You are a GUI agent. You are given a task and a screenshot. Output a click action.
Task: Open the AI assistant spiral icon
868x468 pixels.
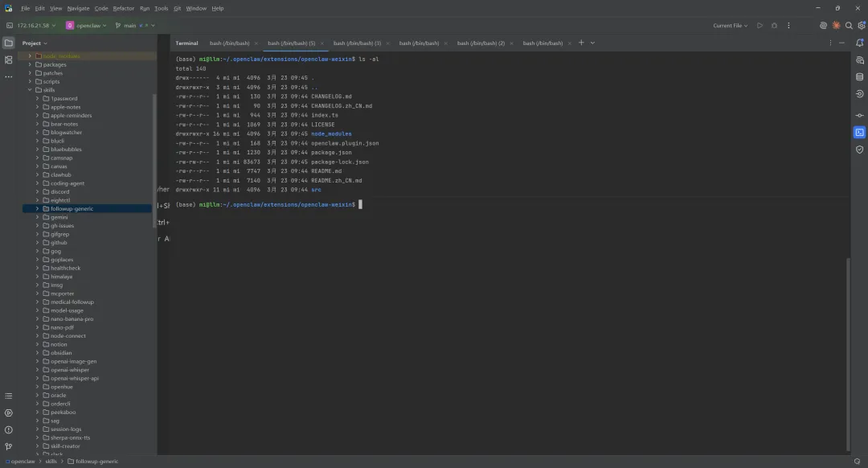point(823,26)
